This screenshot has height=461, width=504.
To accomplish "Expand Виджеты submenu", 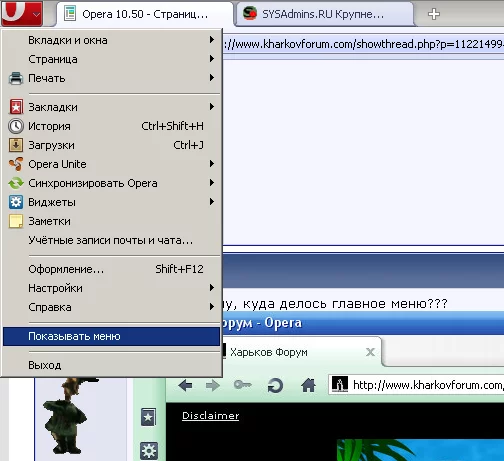I will point(111,202).
